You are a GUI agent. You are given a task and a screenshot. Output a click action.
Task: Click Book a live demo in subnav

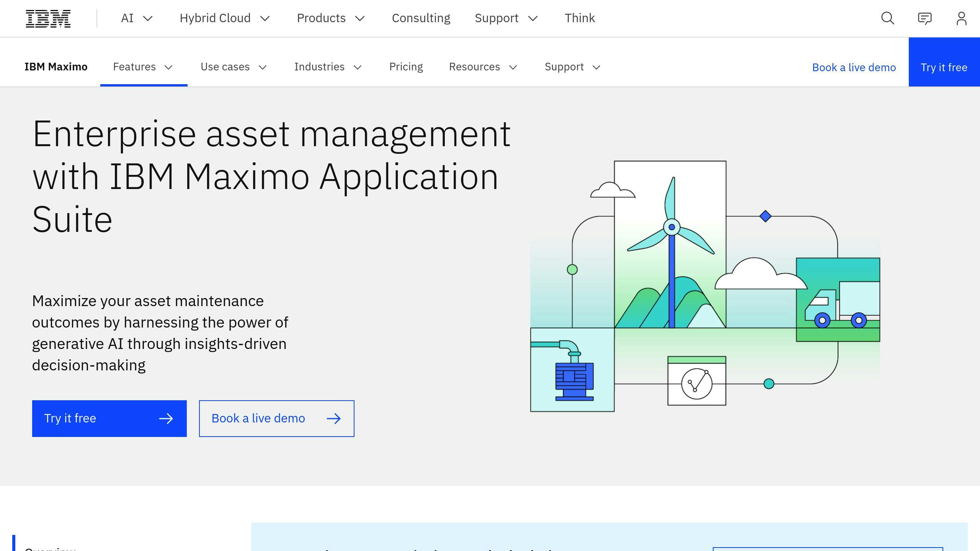tap(854, 67)
